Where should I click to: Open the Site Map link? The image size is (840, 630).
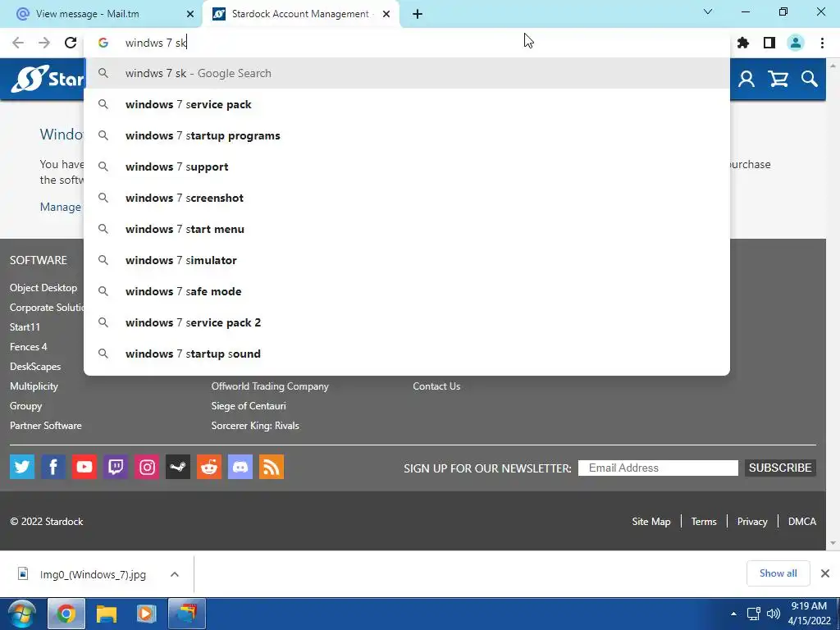pyautogui.click(x=651, y=521)
